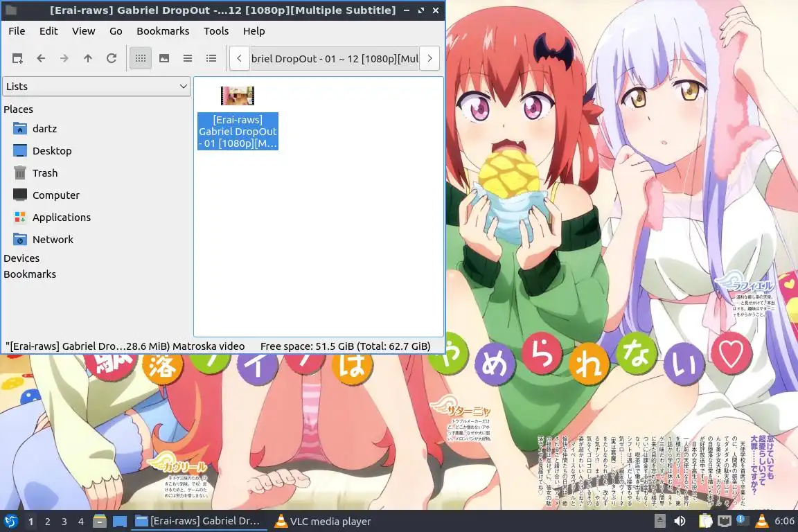Switch to workspace 1
Viewport: 798px width, 532px height.
tap(31, 522)
